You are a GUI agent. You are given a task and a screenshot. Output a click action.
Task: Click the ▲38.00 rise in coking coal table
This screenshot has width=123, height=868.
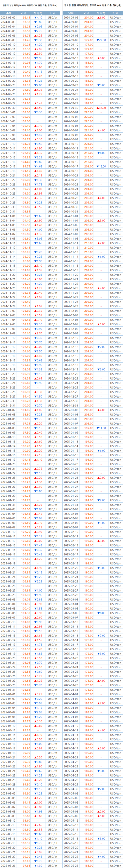coord(101,108)
